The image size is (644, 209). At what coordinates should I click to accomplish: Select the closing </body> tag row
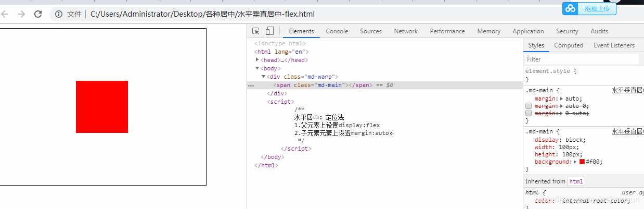click(272, 157)
